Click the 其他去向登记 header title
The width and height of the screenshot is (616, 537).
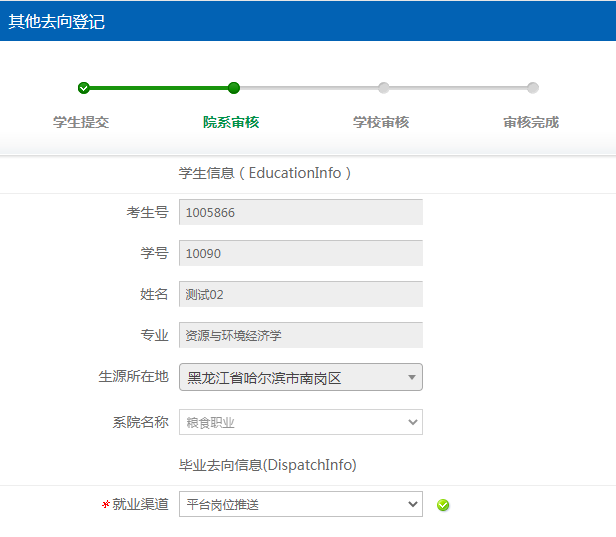(57, 21)
